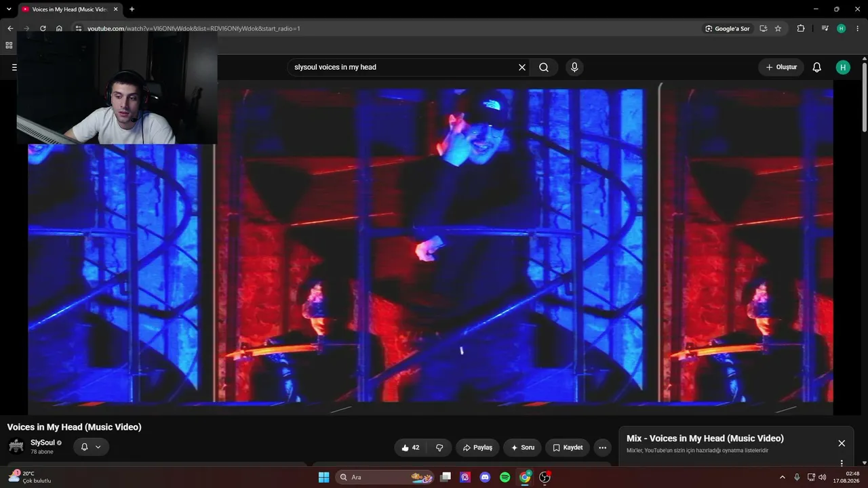The height and width of the screenshot is (488, 868).
Task: Open the Chrome apps grid shortcut
Action: pyautogui.click(x=9, y=45)
